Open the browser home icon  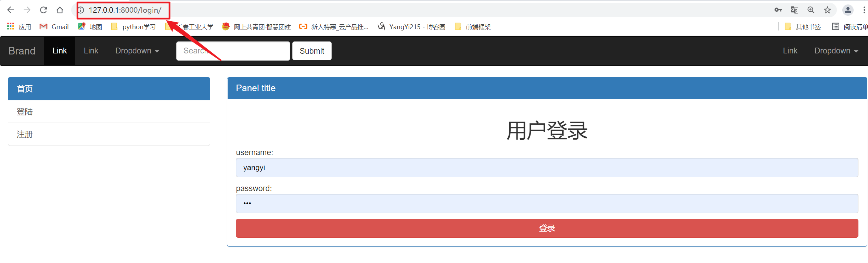[x=60, y=10]
